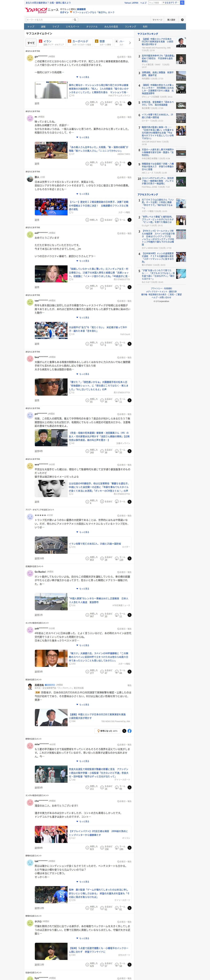Open the settings gear icon
The width and height of the screenshot is (210, 980).
pyautogui.click(x=182, y=20)
